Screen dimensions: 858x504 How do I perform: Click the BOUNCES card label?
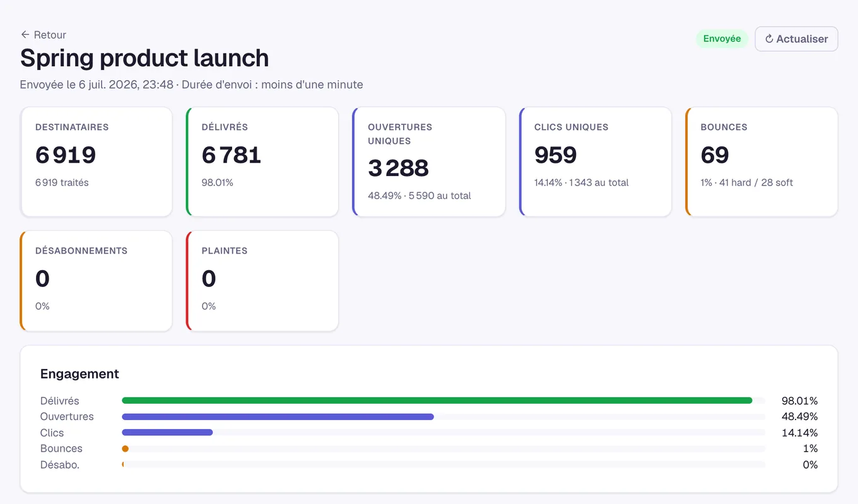click(724, 127)
